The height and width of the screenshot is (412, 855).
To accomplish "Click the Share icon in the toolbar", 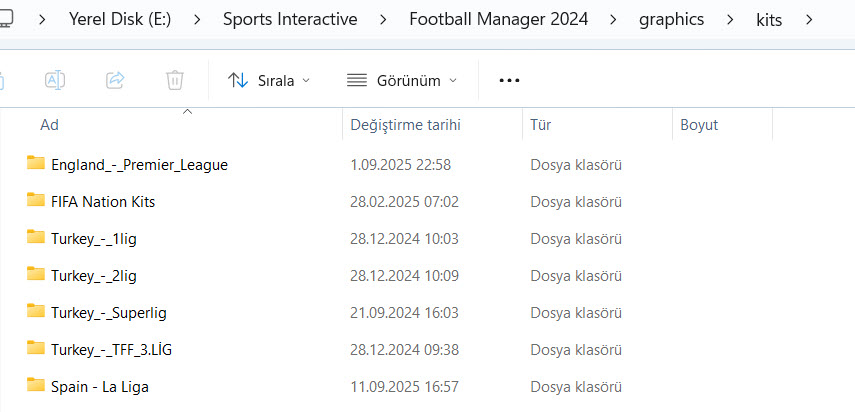I will 115,80.
